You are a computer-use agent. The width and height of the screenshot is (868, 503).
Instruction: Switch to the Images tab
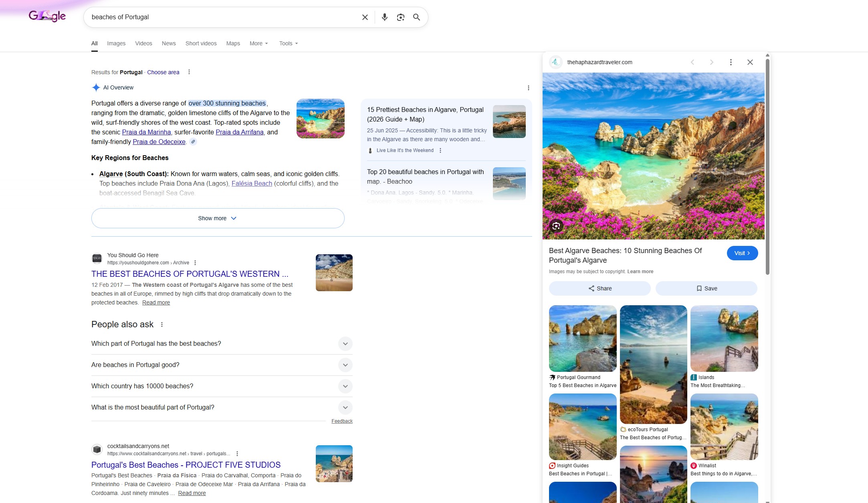pos(116,43)
